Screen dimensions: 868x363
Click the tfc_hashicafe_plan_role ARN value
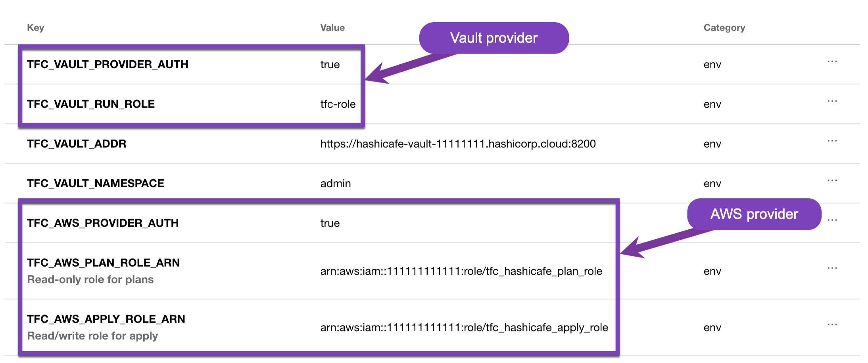tap(461, 271)
